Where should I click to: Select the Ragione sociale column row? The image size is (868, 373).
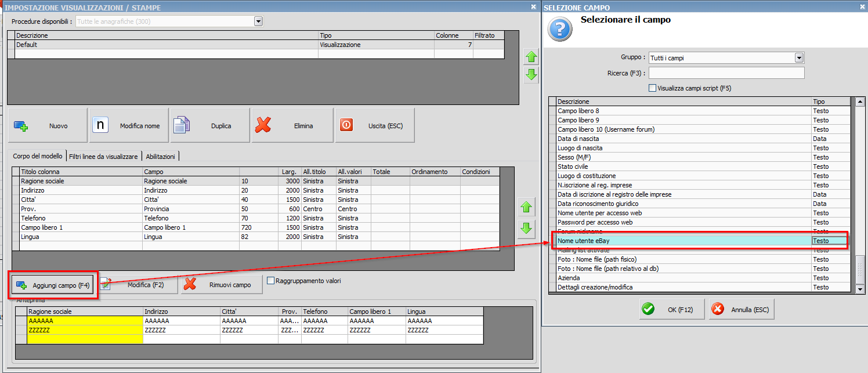(256, 181)
